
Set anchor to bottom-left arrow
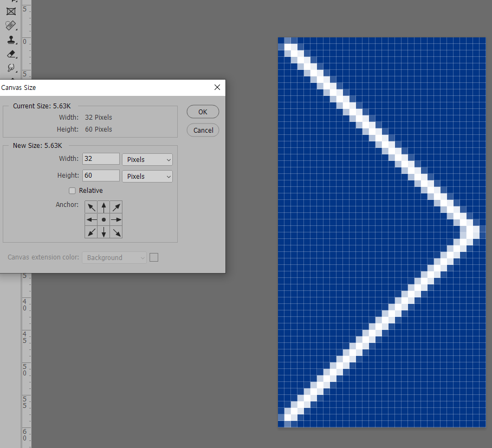91,232
